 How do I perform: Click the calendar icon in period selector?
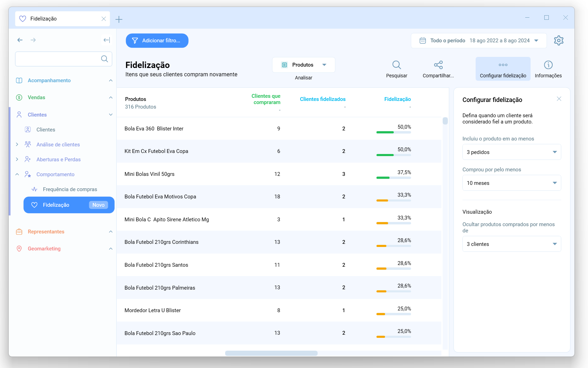423,41
